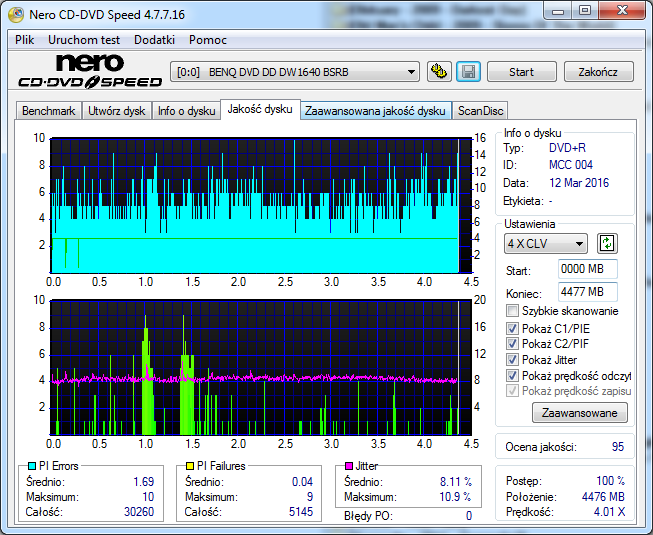Toggle Pokaż C2/PIF checkbox
The width and height of the screenshot is (653, 535).
point(512,343)
